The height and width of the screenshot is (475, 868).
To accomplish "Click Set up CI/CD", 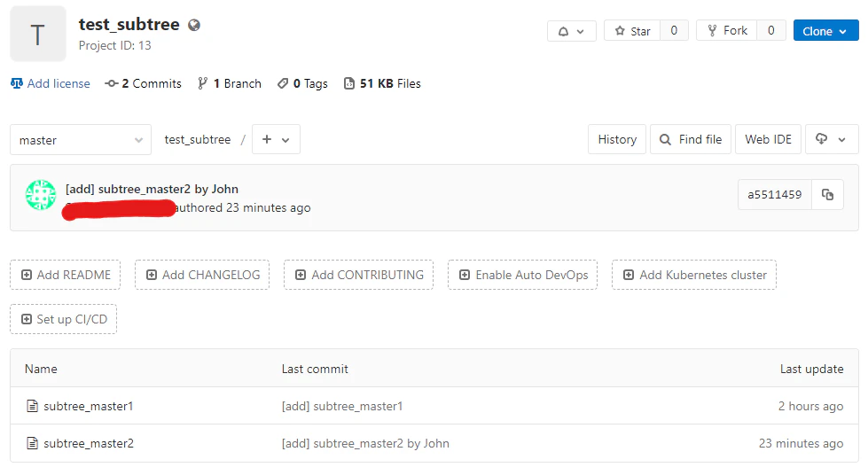I will point(64,319).
